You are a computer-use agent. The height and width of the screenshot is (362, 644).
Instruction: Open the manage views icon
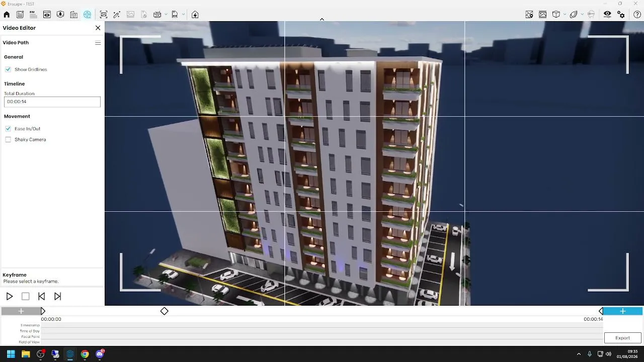coord(47,15)
